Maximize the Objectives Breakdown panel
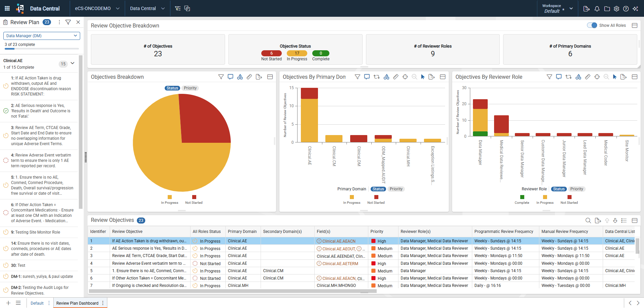Image resolution: width=644 pixels, height=308 pixels. coord(270,77)
